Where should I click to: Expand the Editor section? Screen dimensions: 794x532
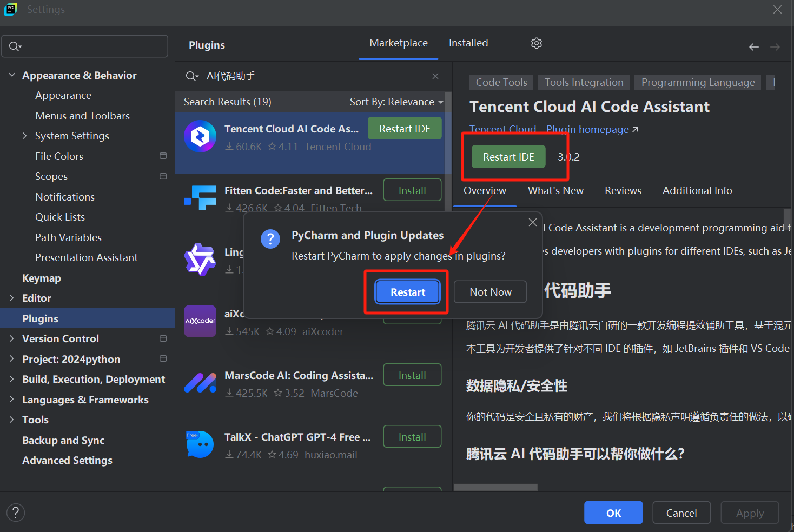tap(11, 298)
